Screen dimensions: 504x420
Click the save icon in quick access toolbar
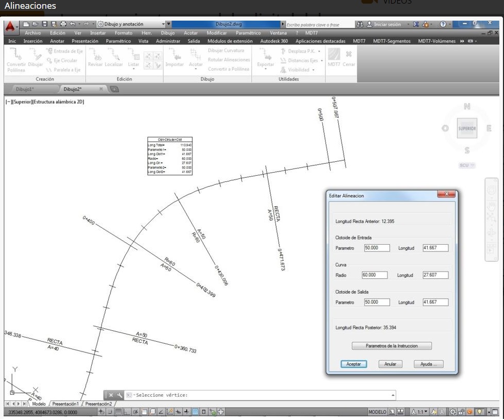pyautogui.click(x=44, y=24)
